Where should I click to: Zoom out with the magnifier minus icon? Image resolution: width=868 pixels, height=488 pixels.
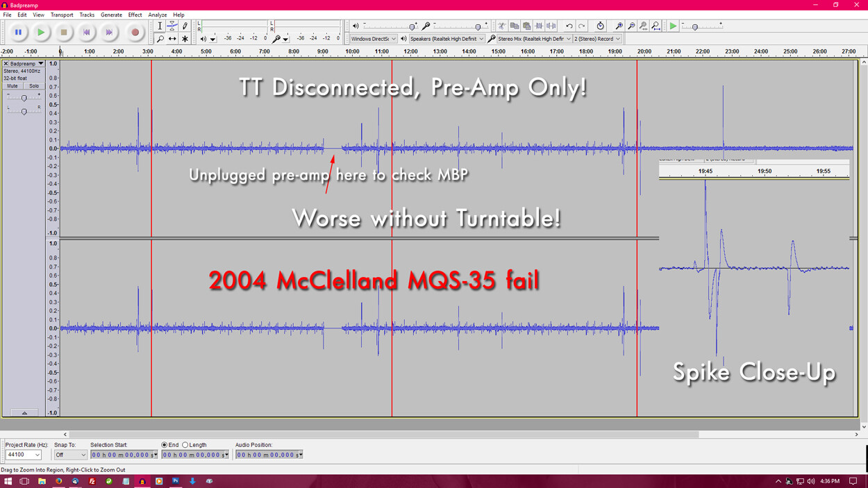click(x=631, y=26)
